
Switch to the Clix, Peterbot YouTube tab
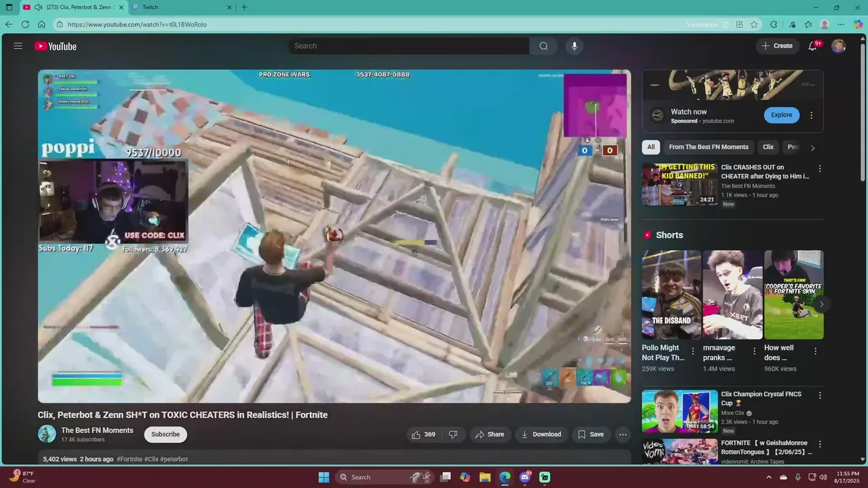[x=75, y=7]
